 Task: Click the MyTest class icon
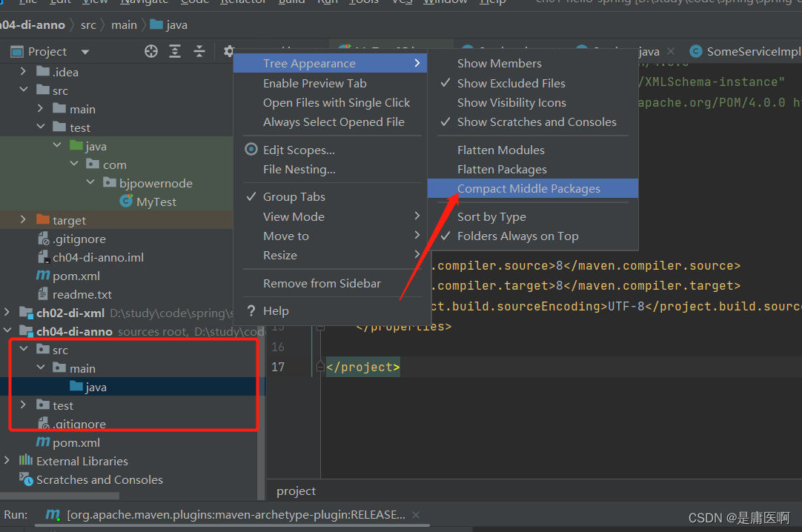pos(126,201)
